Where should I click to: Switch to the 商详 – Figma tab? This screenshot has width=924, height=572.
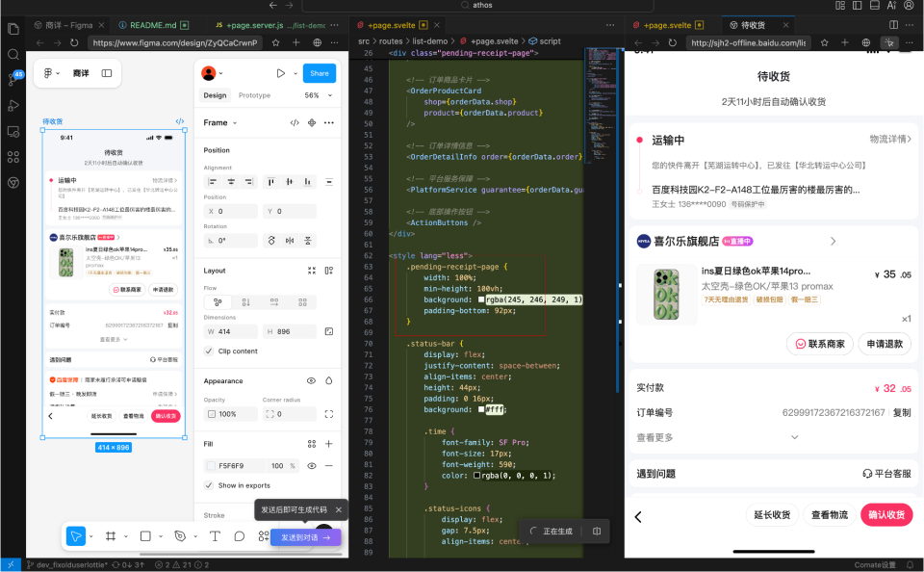69,25
